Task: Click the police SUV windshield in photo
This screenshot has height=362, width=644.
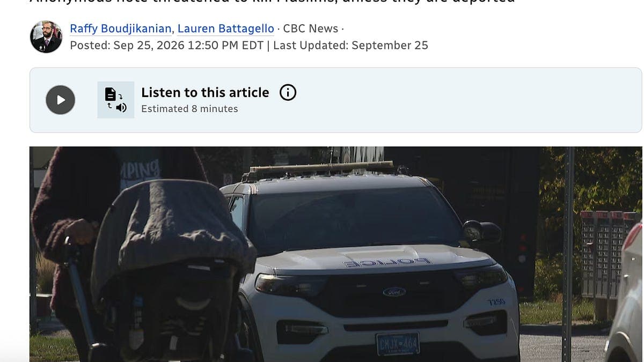Action: [349, 218]
